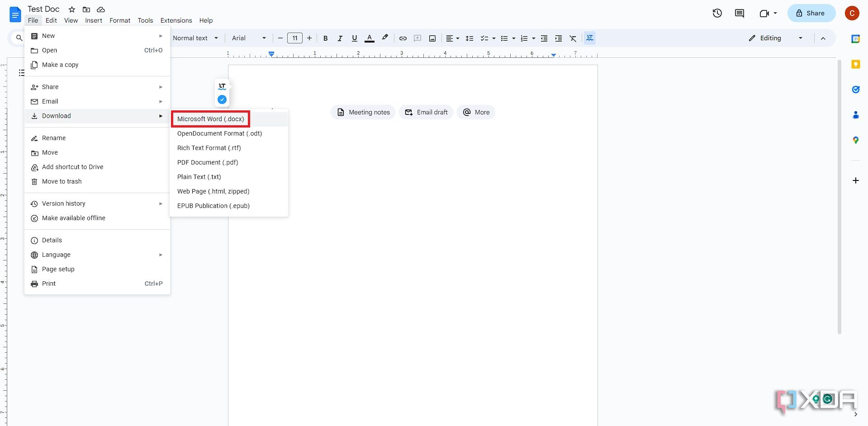868x426 pixels.
Task: Expand the side panel arrow at bottom right
Action: (x=855, y=414)
